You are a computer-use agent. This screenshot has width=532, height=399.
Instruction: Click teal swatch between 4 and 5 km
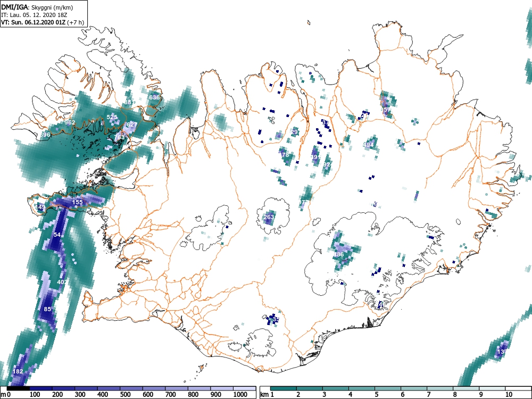pos(362,388)
